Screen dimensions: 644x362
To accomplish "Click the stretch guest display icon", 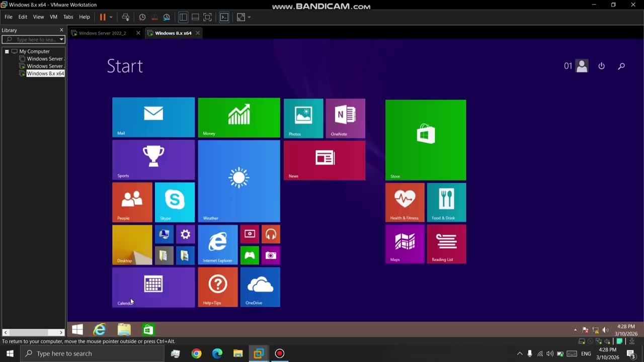I will [x=241, y=17].
